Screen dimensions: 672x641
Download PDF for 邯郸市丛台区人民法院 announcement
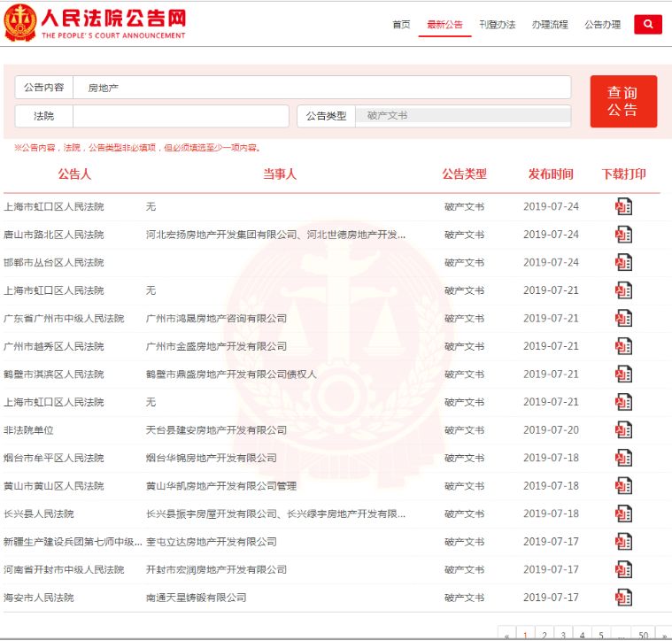pos(624,263)
